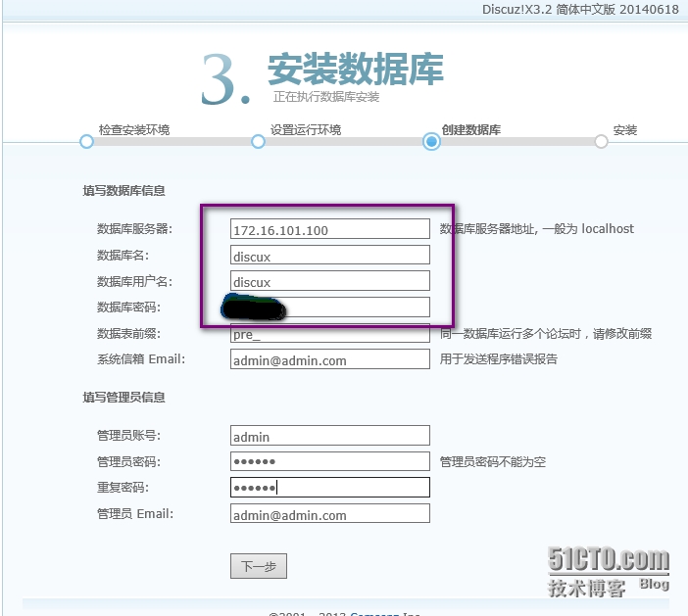Click the 重复密码 label

click(123, 487)
